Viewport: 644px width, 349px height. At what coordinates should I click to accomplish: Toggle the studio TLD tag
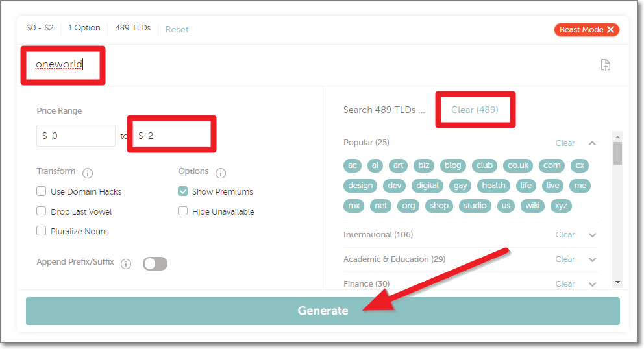pyautogui.click(x=475, y=206)
